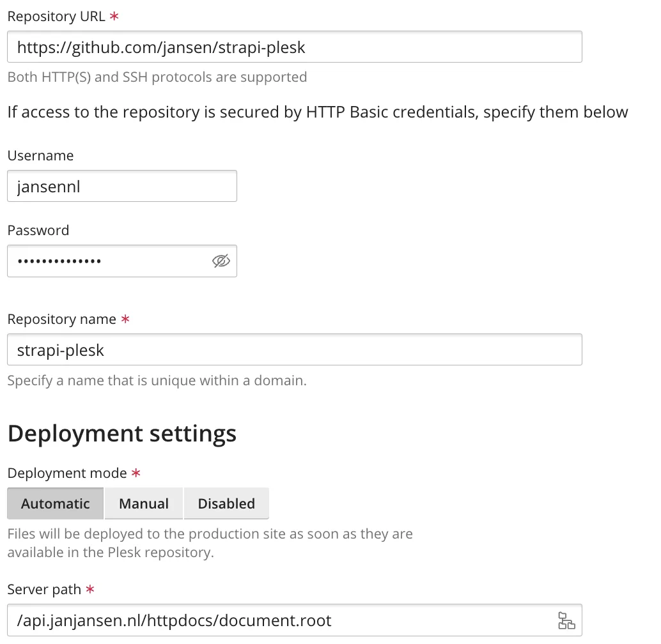Toggle password visibility with the eye icon
661x644 pixels.
click(x=221, y=261)
